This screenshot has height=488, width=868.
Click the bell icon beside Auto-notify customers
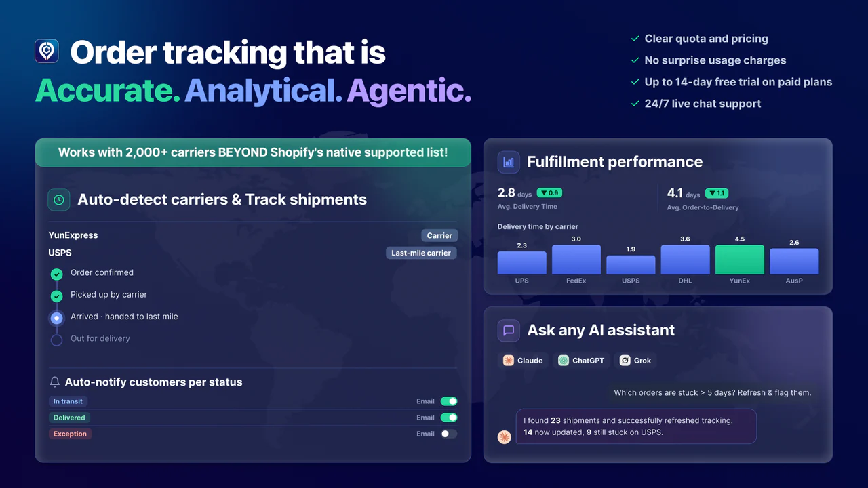(55, 382)
